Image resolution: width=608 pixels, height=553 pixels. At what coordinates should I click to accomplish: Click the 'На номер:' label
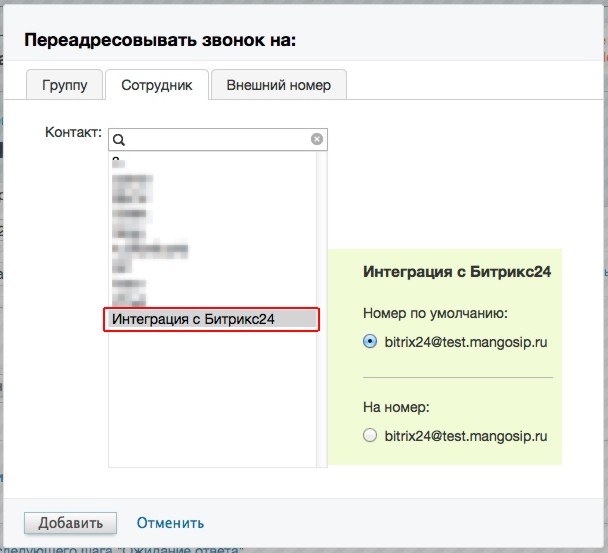(396, 407)
